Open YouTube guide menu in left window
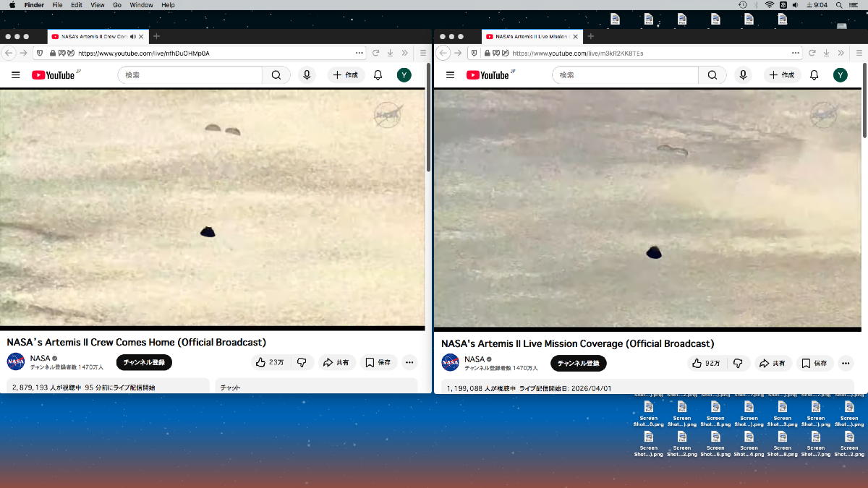868x488 pixels. tap(16, 75)
